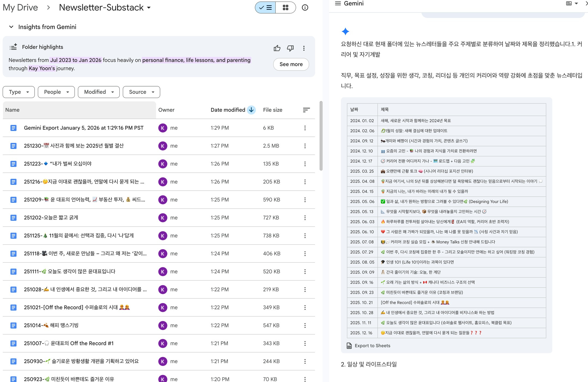Click the thumbs down feedback icon
Screen dimensions: 588x382
click(290, 48)
